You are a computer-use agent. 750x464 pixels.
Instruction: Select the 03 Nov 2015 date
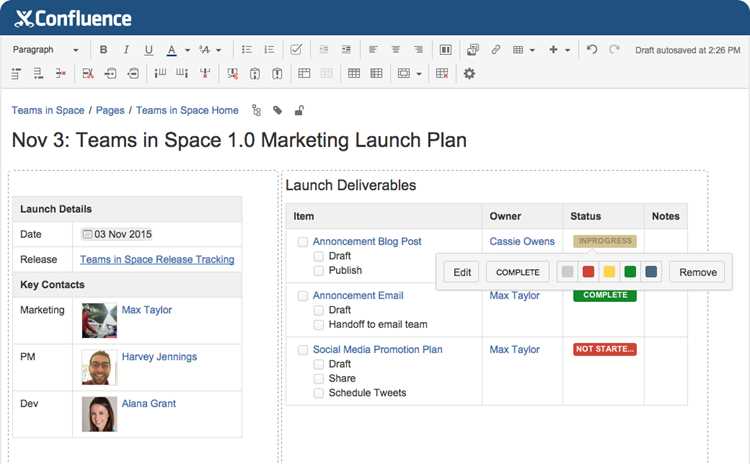point(118,234)
